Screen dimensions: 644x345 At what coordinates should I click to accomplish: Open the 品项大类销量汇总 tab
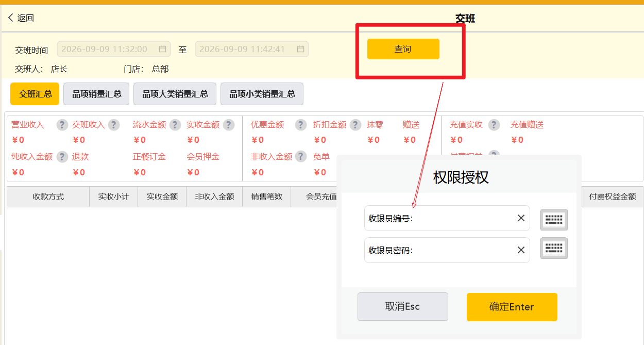coord(175,94)
